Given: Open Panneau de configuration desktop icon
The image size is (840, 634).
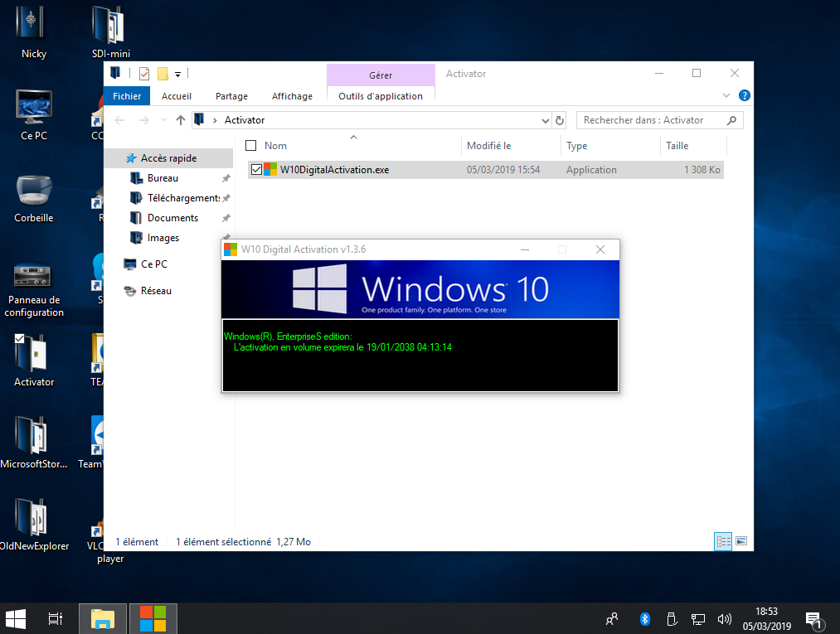Looking at the screenshot, I should pyautogui.click(x=34, y=289).
